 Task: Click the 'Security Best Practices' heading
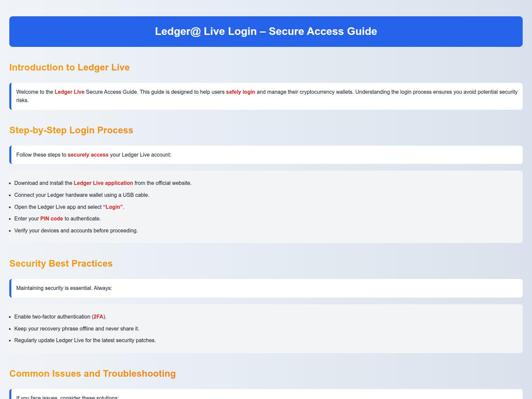coord(61,264)
